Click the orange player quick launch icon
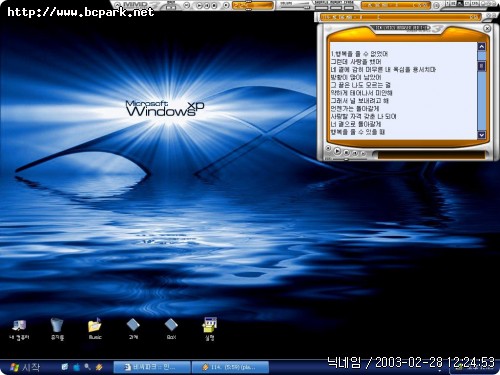The width and height of the screenshot is (500, 375). pos(99,367)
